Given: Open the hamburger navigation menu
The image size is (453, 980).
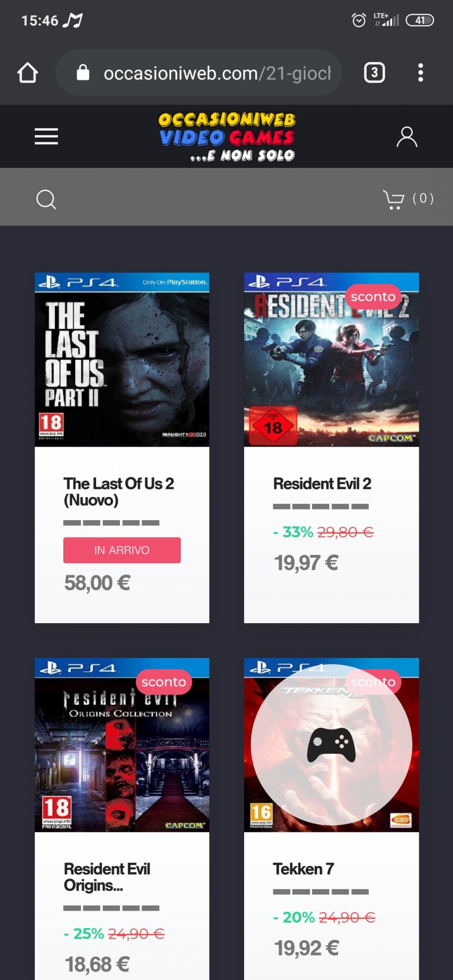Looking at the screenshot, I should 46,136.
